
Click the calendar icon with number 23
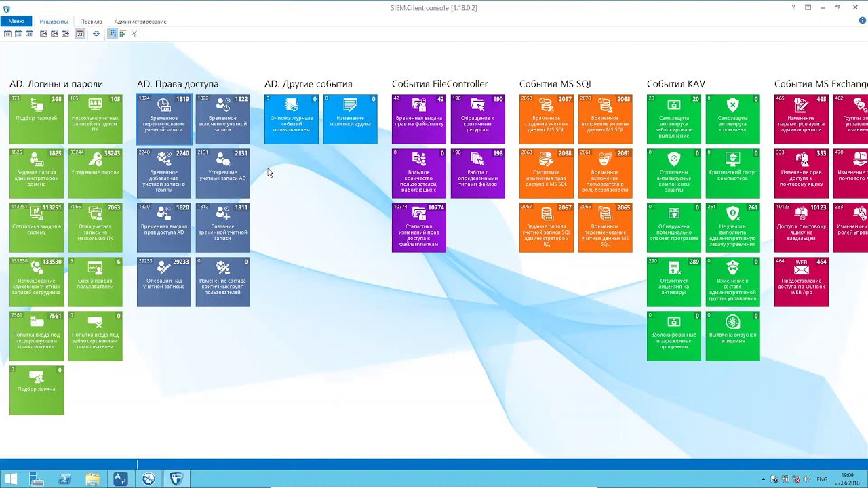[80, 33]
